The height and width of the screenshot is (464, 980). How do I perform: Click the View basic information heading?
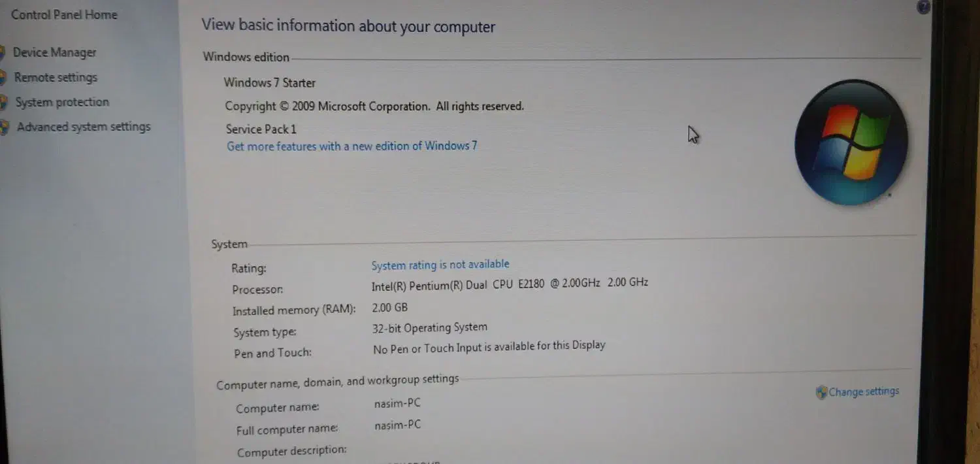(x=348, y=26)
